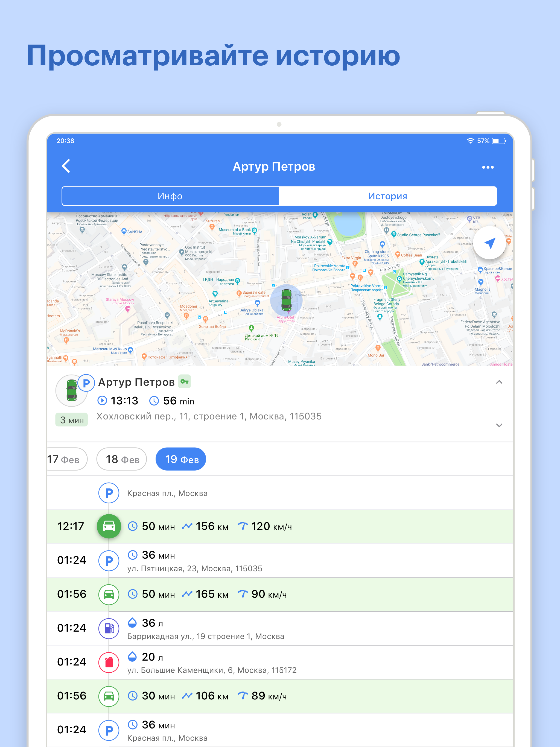Tap the back arrow in header
Image resolution: width=560 pixels, height=747 pixels.
click(66, 166)
